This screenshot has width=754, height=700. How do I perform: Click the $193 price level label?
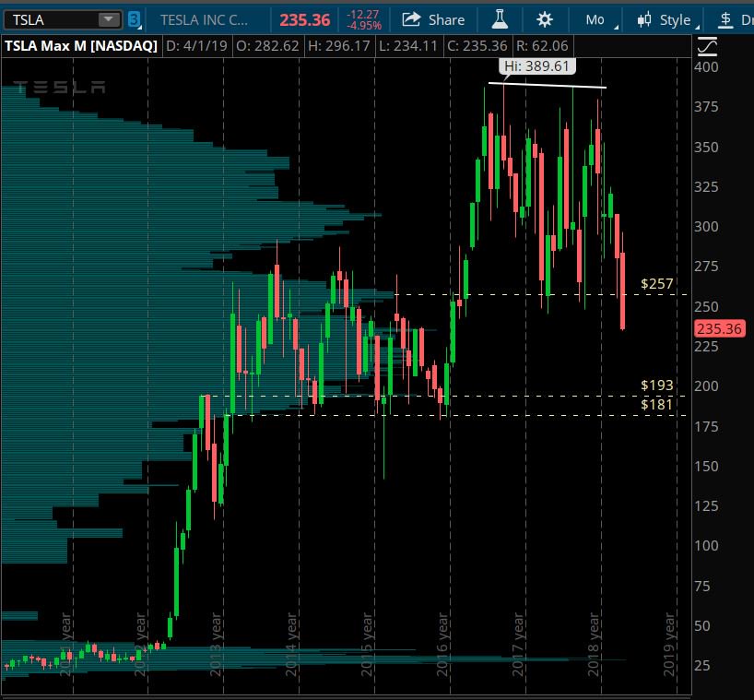pos(657,385)
